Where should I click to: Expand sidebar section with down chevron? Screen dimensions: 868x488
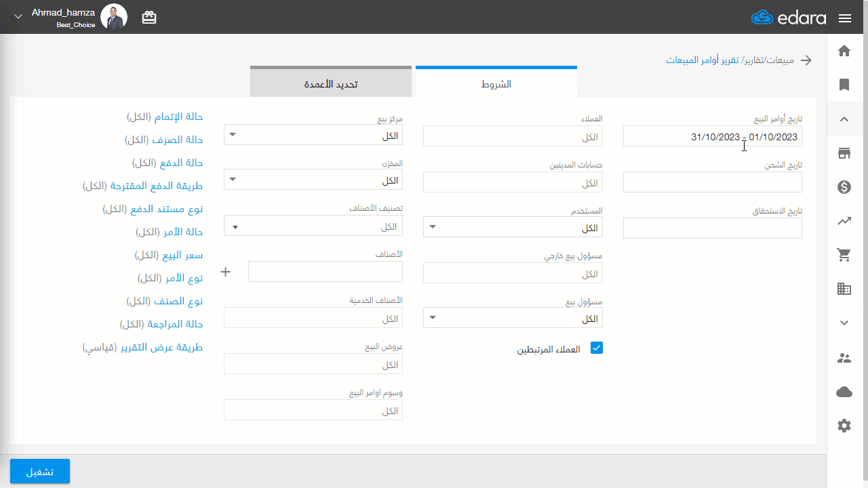pos(844,323)
